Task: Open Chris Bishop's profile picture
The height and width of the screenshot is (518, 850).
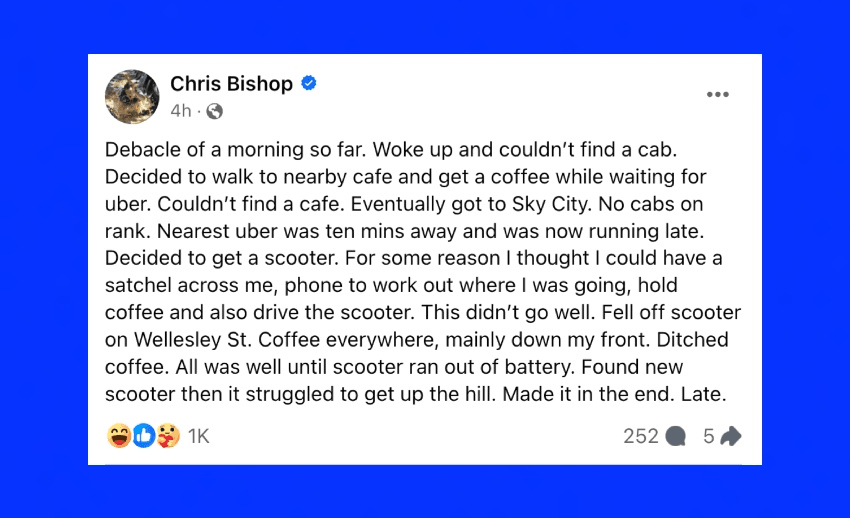Action: [x=132, y=97]
